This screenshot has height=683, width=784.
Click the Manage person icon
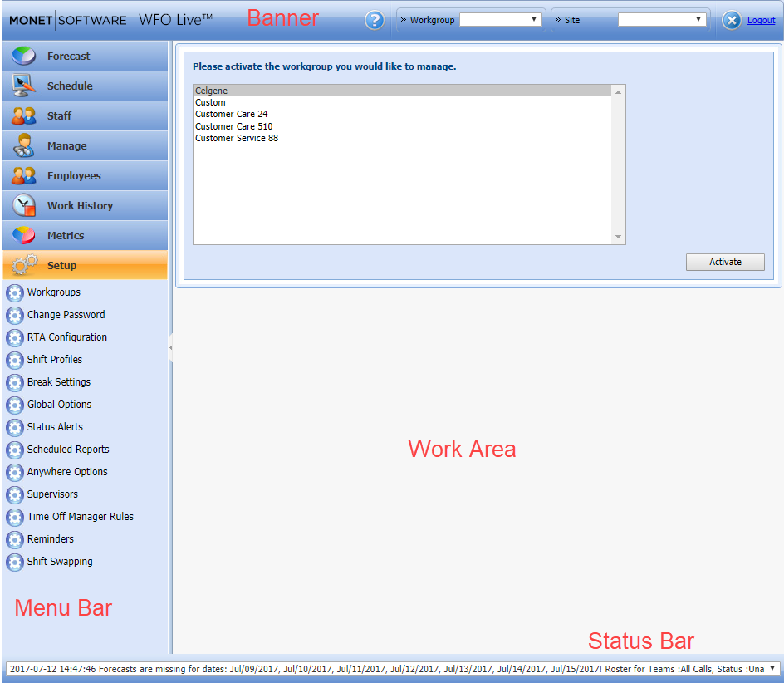[x=24, y=145]
